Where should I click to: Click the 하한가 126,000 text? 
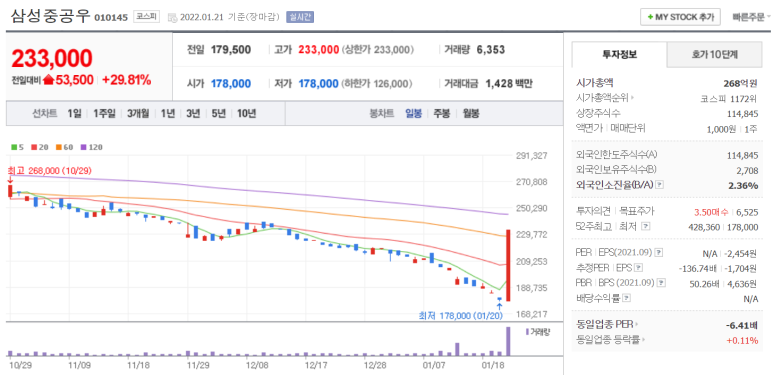(378, 84)
